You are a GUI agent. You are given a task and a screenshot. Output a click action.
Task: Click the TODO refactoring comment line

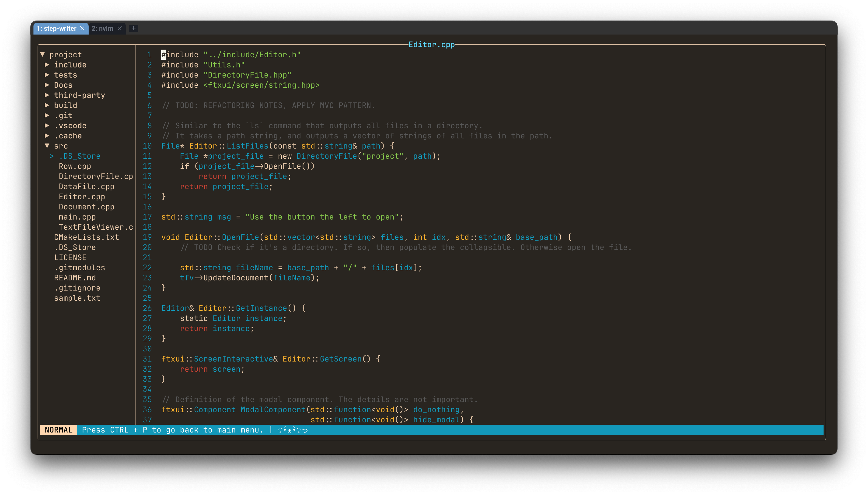pos(268,106)
